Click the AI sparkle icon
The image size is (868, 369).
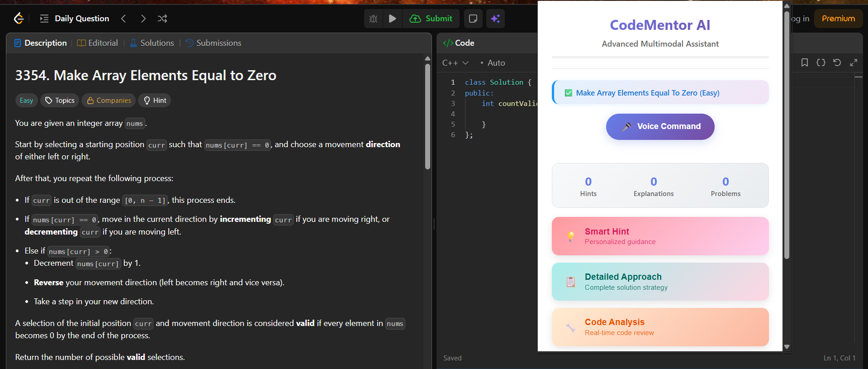pos(496,19)
